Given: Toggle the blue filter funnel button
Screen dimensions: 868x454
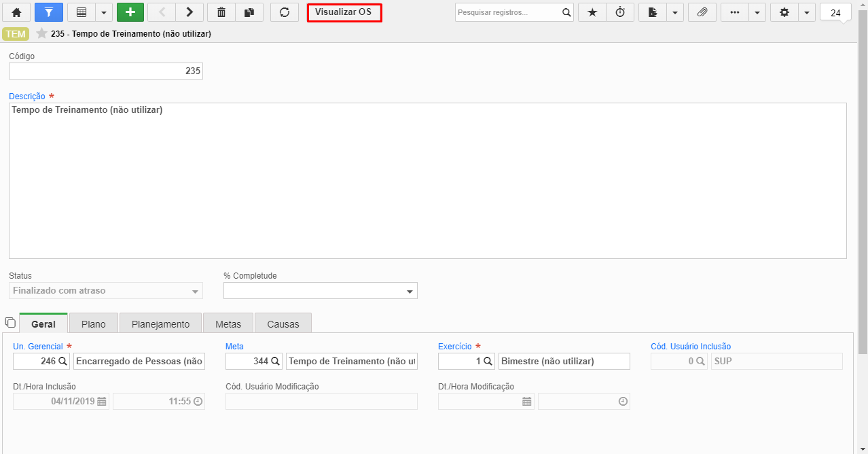Looking at the screenshot, I should tap(49, 12).
